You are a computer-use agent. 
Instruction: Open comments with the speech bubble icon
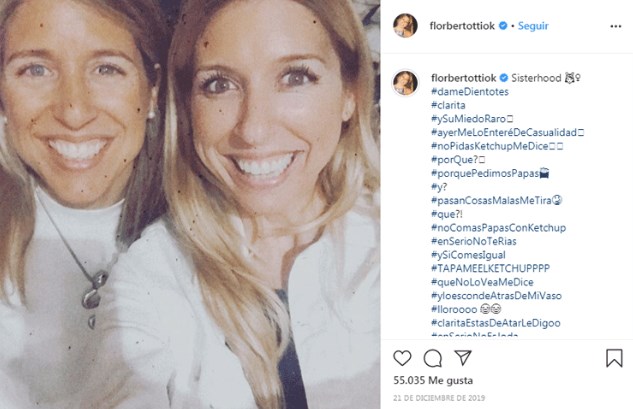tap(433, 358)
